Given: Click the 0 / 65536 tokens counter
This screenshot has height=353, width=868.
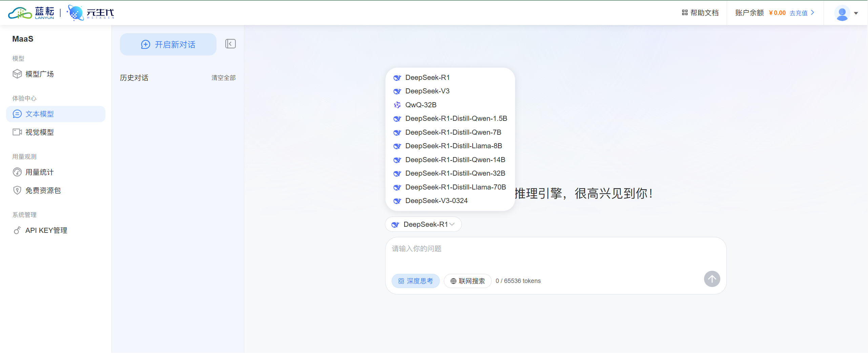Looking at the screenshot, I should tap(518, 281).
